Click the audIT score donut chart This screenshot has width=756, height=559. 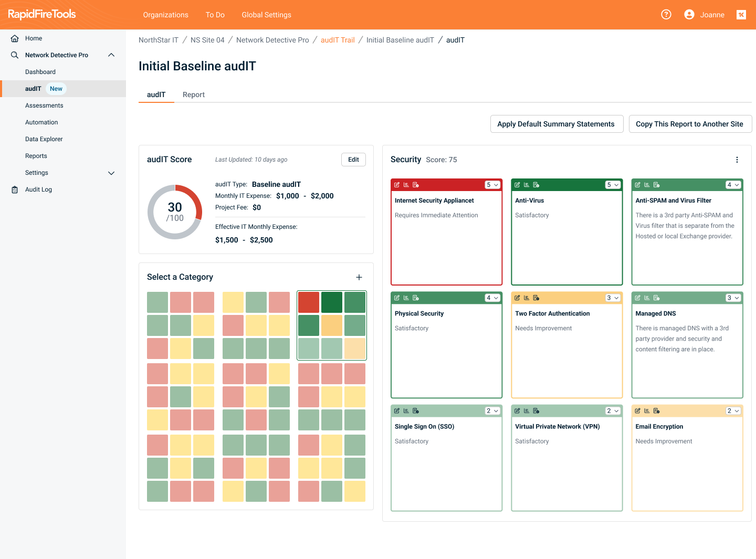click(175, 212)
